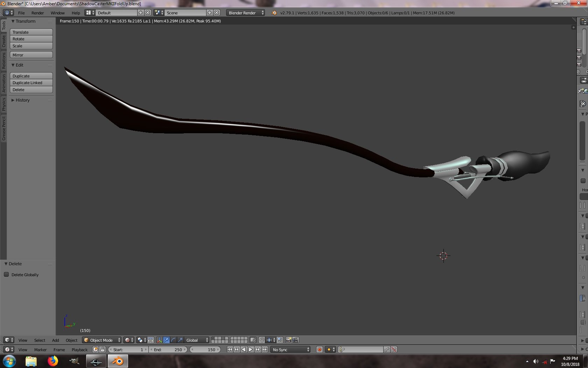Viewport: 588px width, 368px height.
Task: Switch to the Create tab
Action: (3, 41)
